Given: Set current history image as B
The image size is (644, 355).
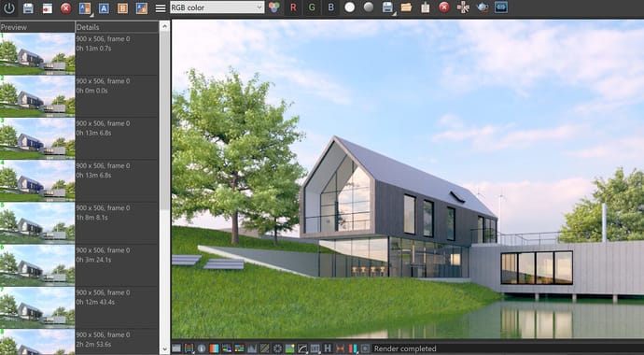Looking at the screenshot, I should (x=123, y=8).
